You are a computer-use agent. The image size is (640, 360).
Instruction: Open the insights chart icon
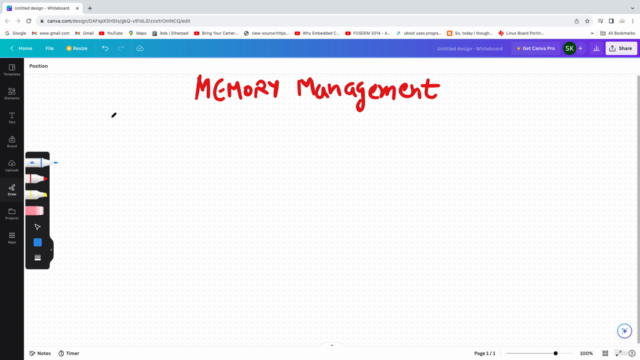point(596,48)
